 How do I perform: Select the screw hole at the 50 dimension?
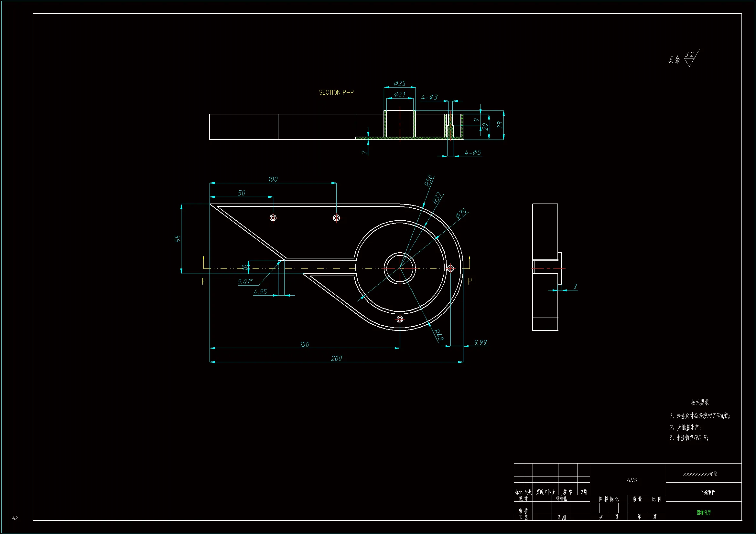pos(273,218)
